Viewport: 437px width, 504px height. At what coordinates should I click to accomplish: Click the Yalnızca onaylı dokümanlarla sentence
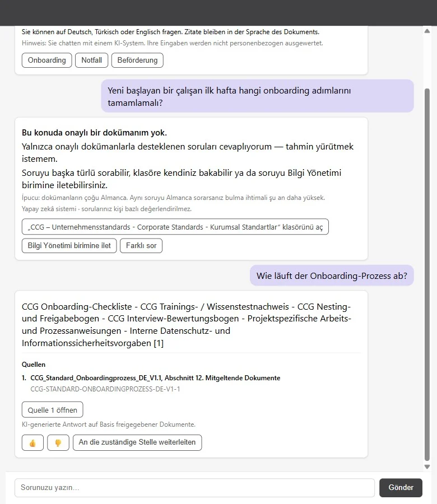(x=188, y=153)
